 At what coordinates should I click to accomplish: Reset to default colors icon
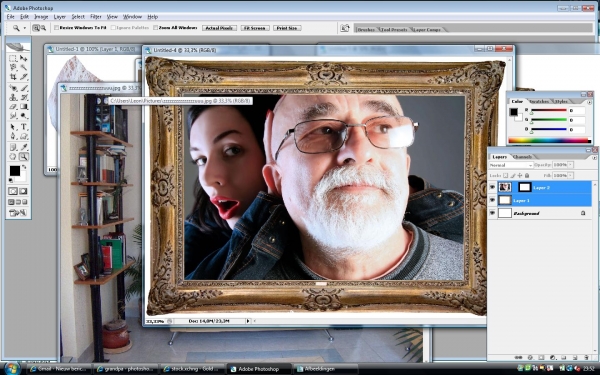click(11, 180)
